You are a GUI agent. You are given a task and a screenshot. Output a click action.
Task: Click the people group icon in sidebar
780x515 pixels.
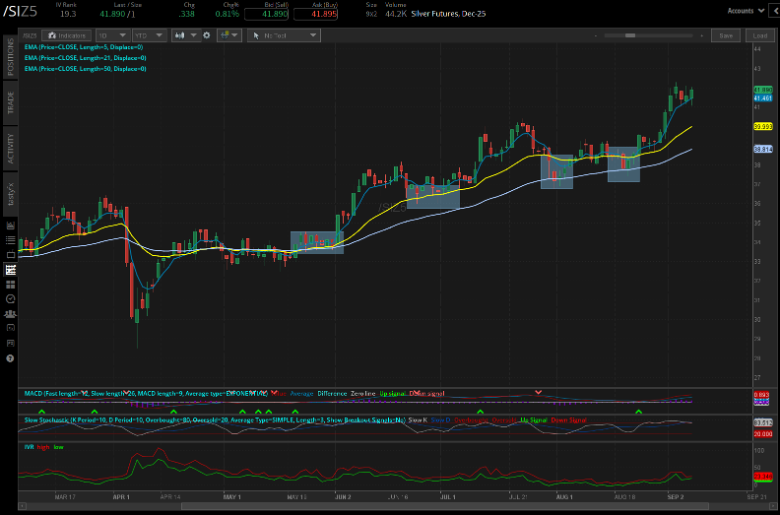[x=10, y=313]
